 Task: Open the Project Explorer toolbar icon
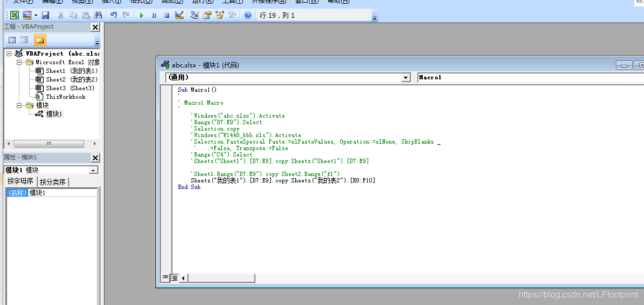click(x=195, y=15)
